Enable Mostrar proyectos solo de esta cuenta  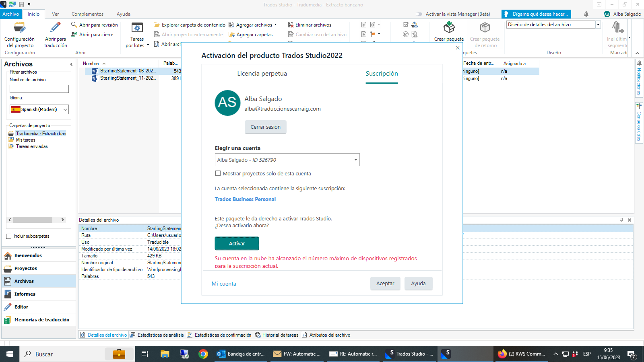point(218,173)
